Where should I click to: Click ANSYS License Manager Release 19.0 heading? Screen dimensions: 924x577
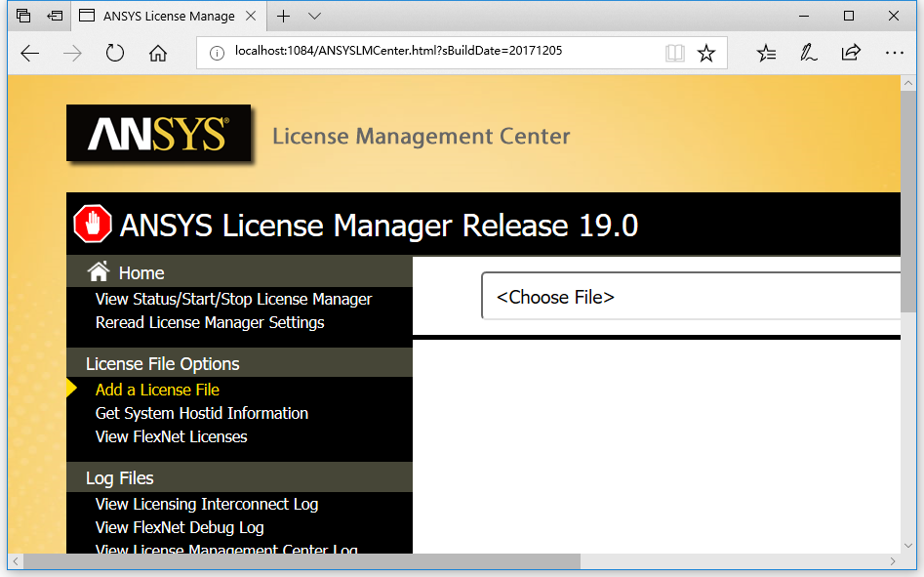379,226
